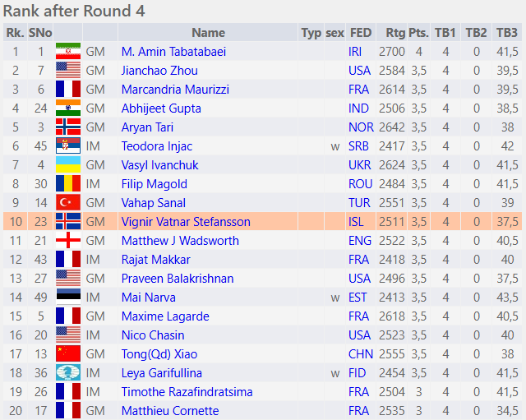Select the highlighted rank 10 row number
Image resolution: width=526 pixels, height=420 pixels.
16,221
